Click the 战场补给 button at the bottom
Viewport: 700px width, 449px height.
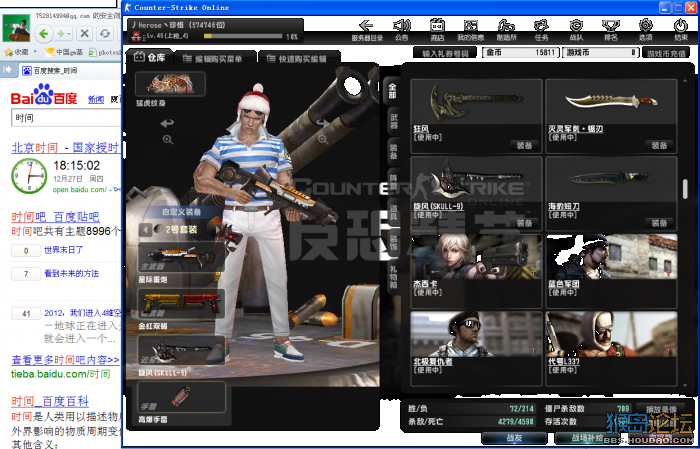coord(588,438)
